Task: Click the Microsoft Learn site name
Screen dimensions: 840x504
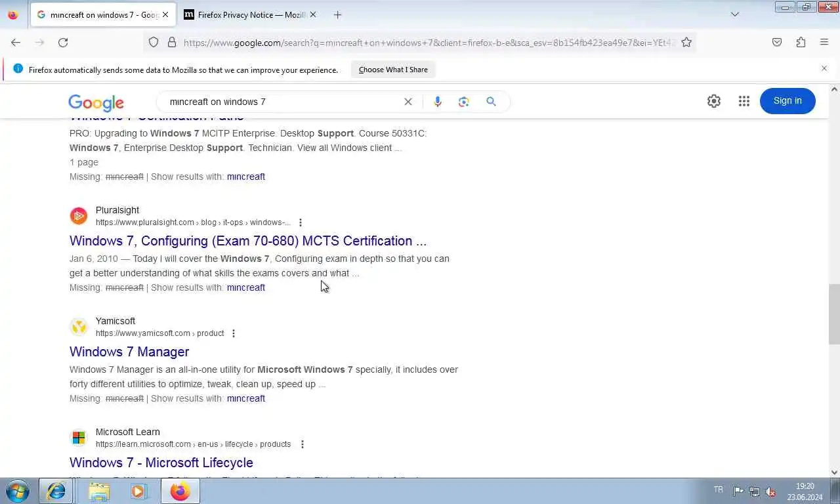Action: (x=128, y=432)
